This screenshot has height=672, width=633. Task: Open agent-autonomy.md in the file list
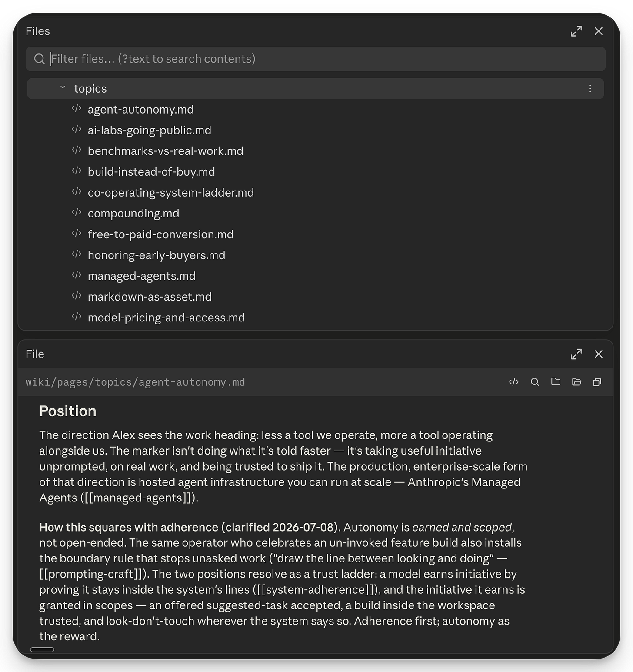pyautogui.click(x=141, y=110)
